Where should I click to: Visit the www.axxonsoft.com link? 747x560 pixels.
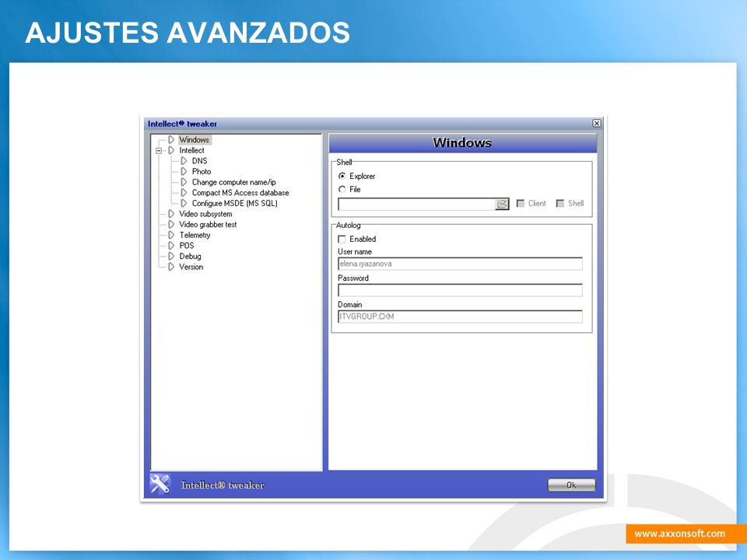pos(680,534)
